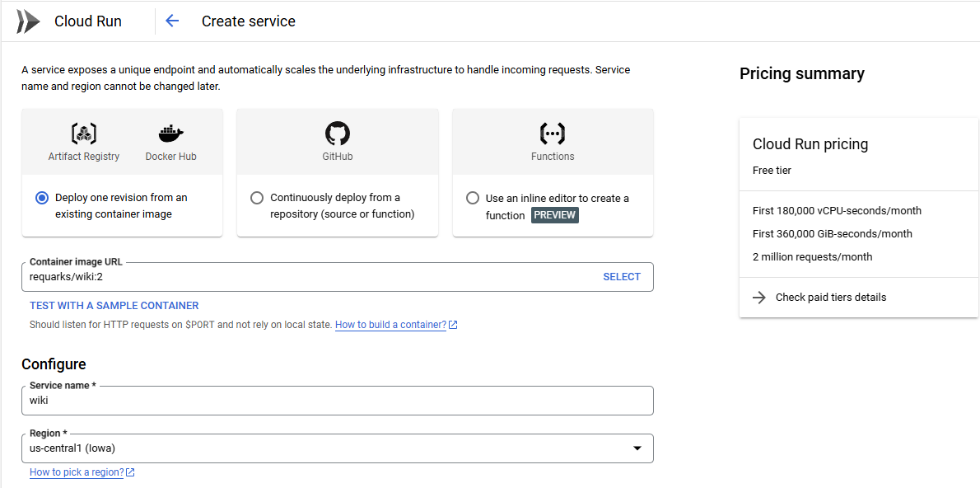Select Continuously deploy from a repository
Screen dimensions: 980x488
tap(257, 198)
